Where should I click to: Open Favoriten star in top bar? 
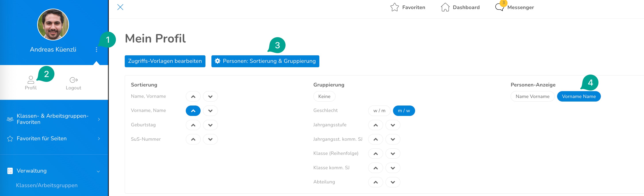point(395,7)
